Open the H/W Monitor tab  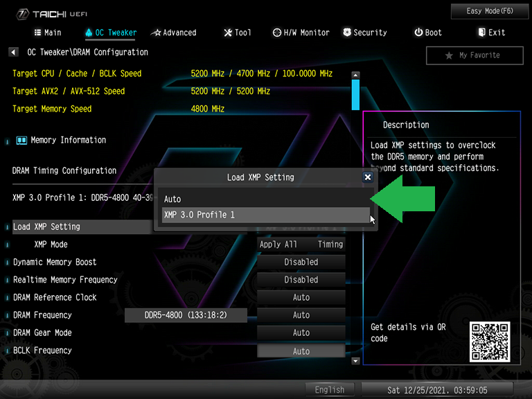301,33
